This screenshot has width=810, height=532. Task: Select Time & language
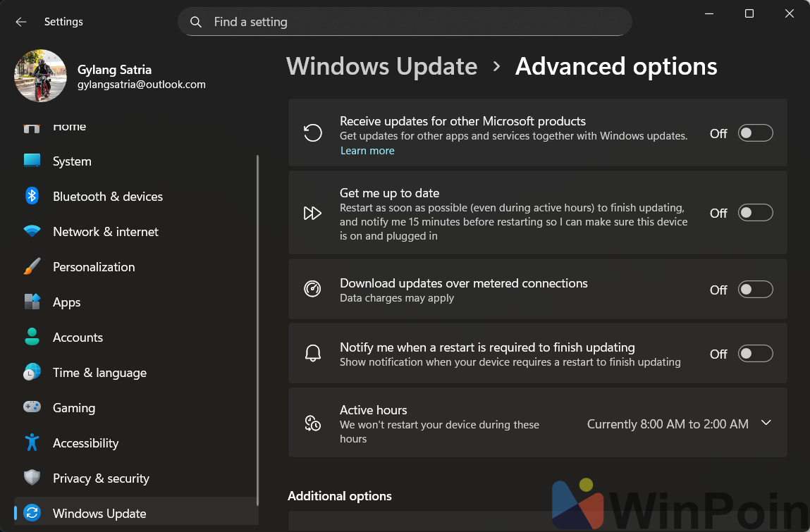[135, 372]
